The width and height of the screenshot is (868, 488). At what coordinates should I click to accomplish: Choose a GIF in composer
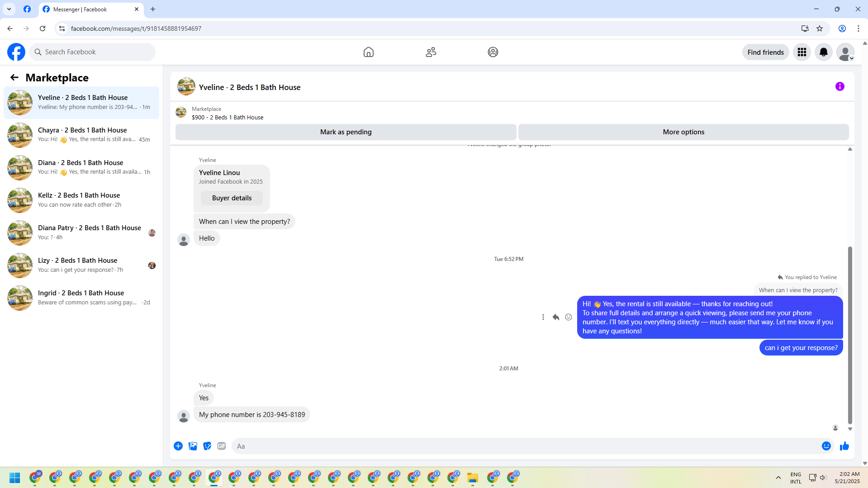(222, 446)
